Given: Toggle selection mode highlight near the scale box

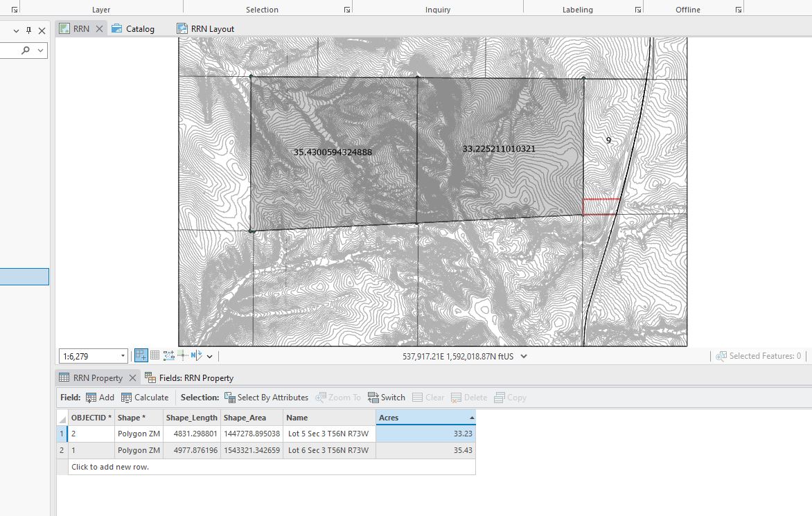Looking at the screenshot, I should point(141,355).
